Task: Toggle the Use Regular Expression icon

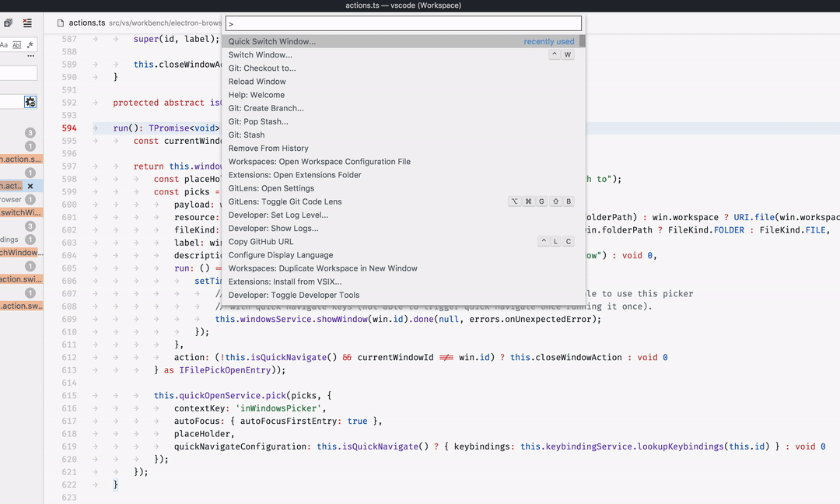Action: (x=30, y=44)
